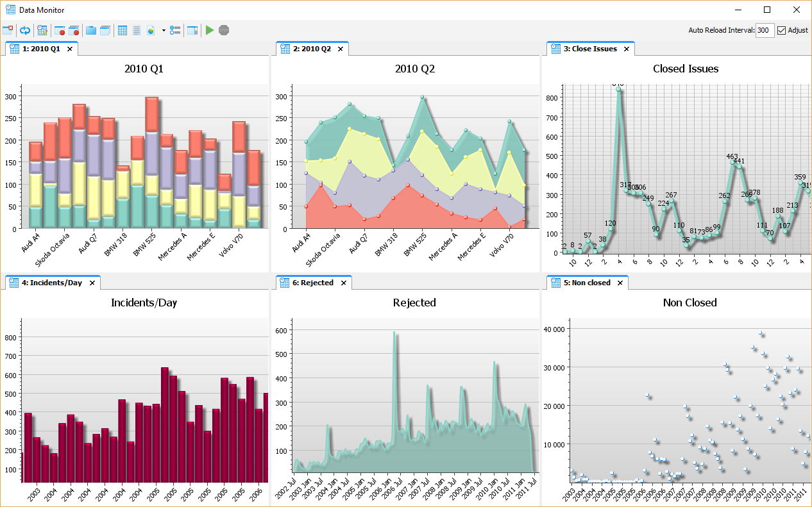The width and height of the screenshot is (812, 507).
Task: Click the close-tab icon at toolbar start
Action: pos(9,29)
